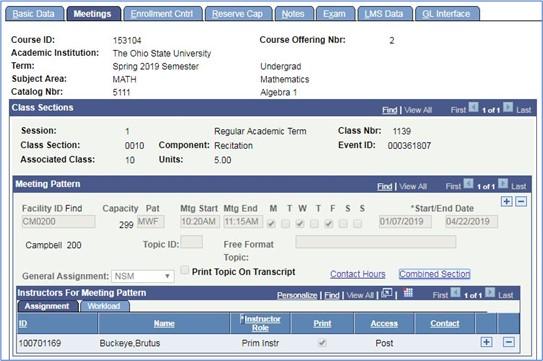
Task: Click Find in Instructors header
Action: coord(332,295)
